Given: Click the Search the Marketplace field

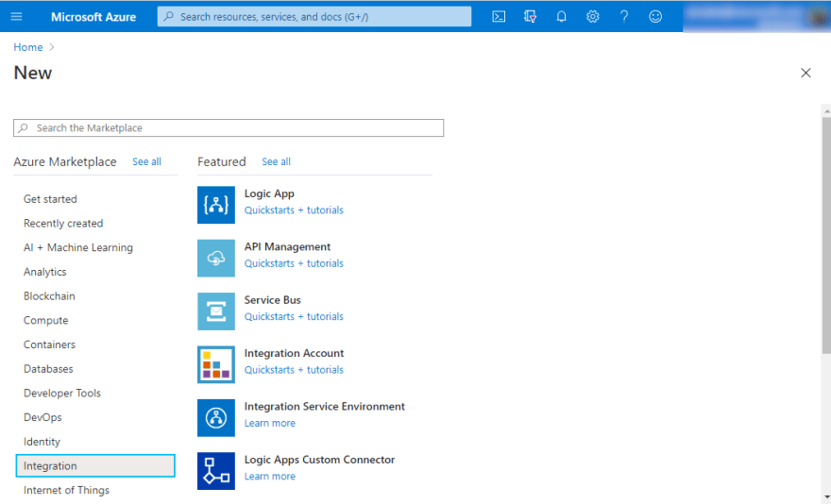Looking at the screenshot, I should point(229,127).
